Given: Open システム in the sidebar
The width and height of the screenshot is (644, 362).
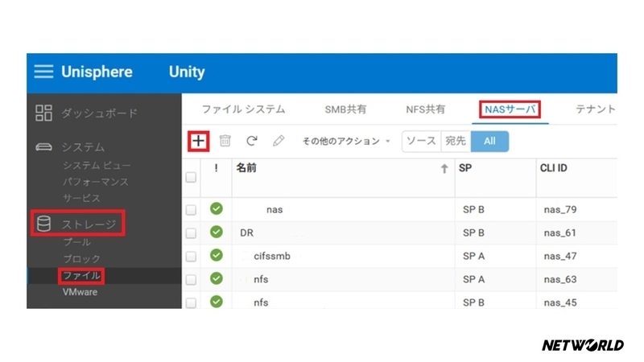Looking at the screenshot, I should [84, 147].
